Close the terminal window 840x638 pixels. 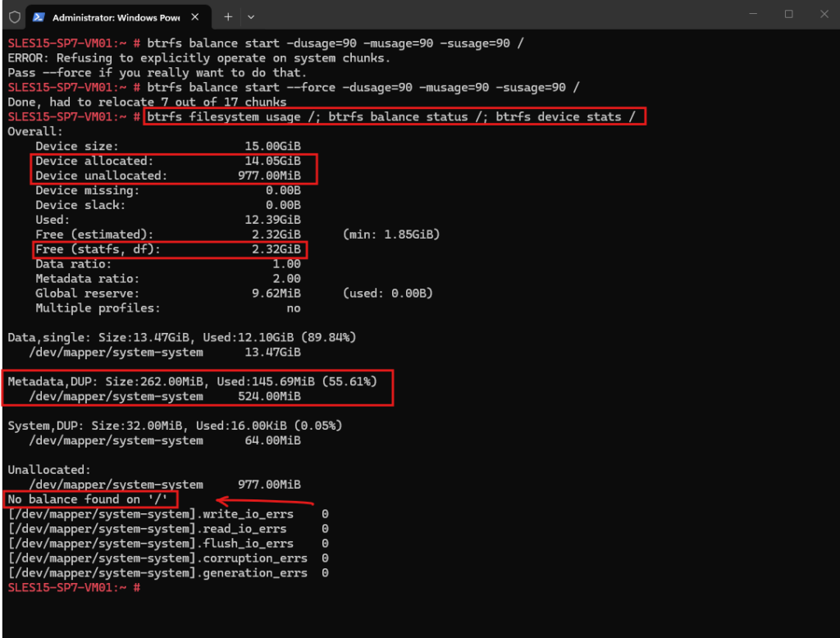tap(824, 15)
